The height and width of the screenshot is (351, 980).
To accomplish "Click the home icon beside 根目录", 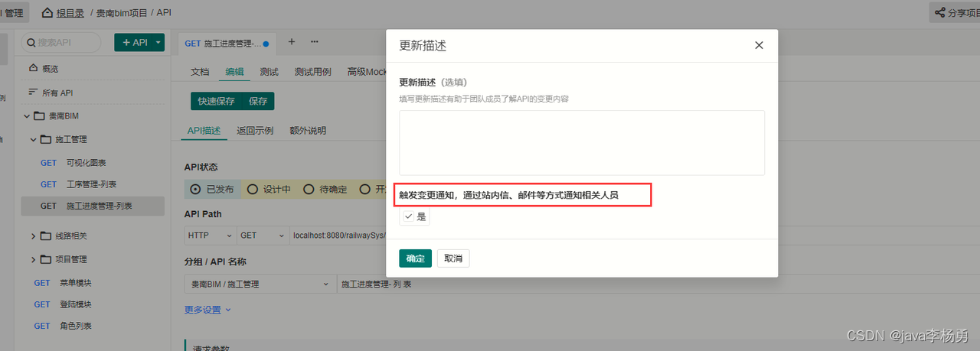I will 47,13.
